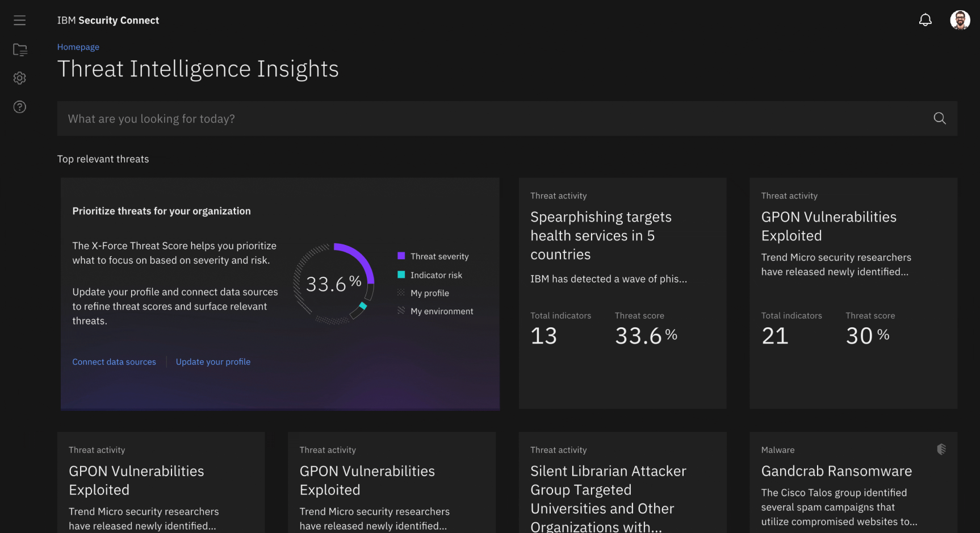
Task: Click the Threat severity legend label
Action: (439, 256)
